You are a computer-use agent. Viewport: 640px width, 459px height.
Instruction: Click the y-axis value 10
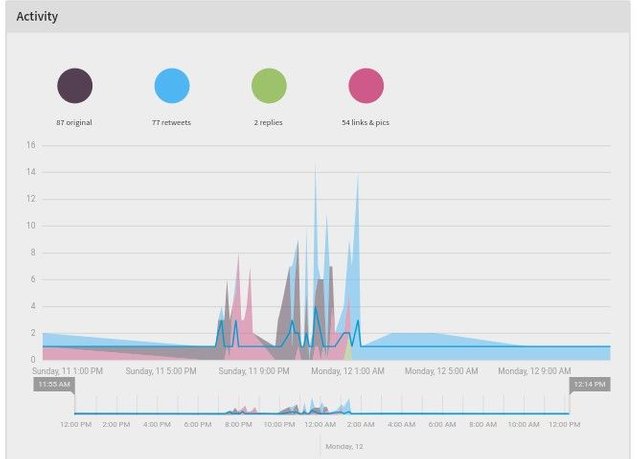point(31,225)
